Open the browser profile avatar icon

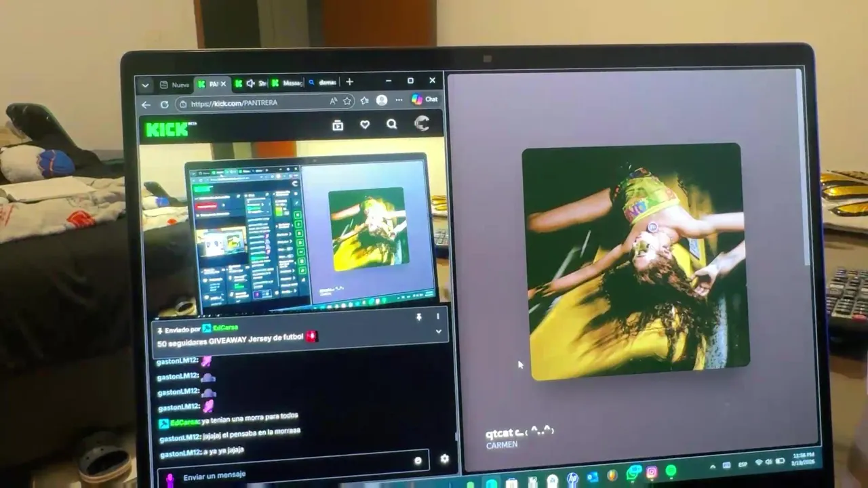(382, 100)
